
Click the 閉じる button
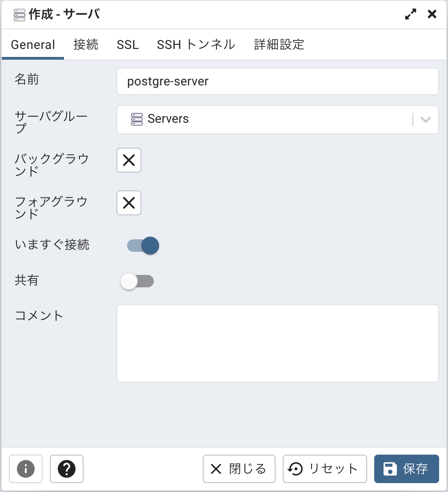[x=239, y=469]
